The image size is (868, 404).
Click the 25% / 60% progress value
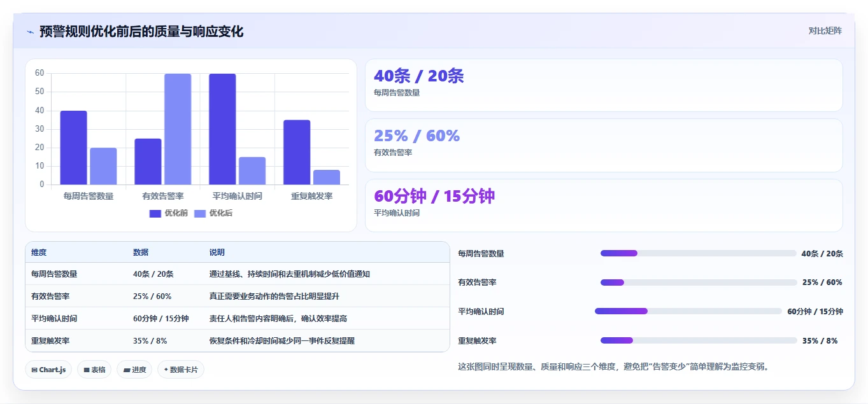[822, 282]
